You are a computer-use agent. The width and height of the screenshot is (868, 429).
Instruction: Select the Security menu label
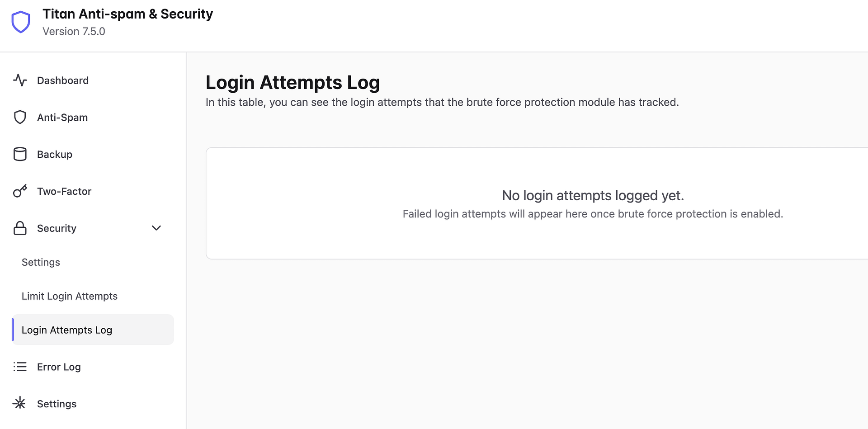57,229
